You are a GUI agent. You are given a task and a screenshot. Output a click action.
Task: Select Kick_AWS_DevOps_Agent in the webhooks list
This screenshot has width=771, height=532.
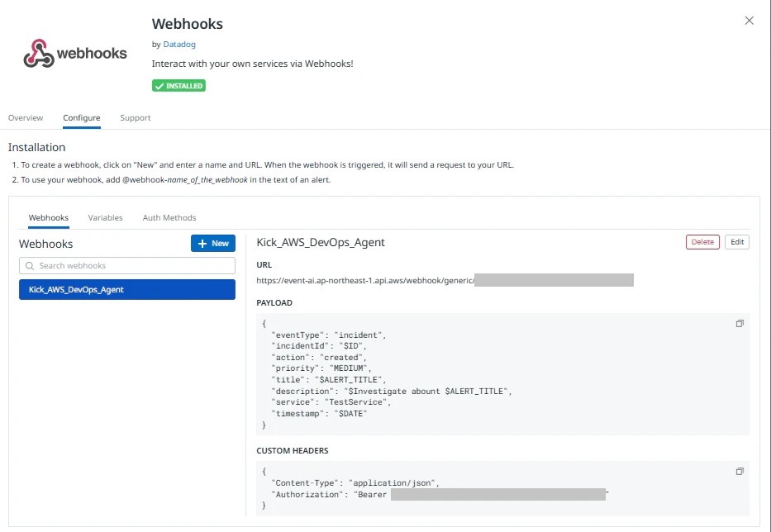pyautogui.click(x=127, y=290)
